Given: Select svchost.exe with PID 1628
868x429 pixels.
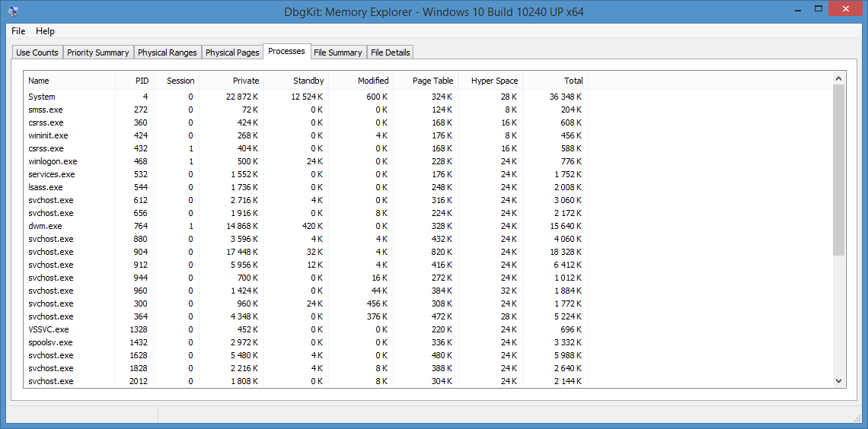Looking at the screenshot, I should tap(305, 355).
